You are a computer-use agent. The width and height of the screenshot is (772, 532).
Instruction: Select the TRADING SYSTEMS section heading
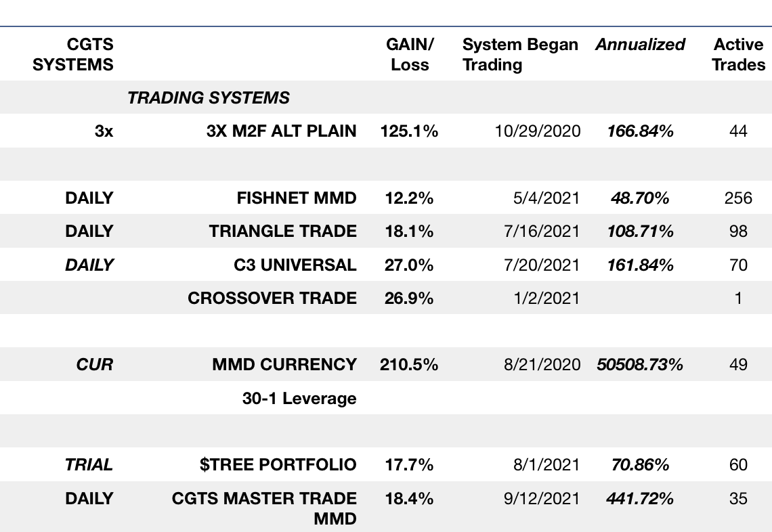point(209,98)
